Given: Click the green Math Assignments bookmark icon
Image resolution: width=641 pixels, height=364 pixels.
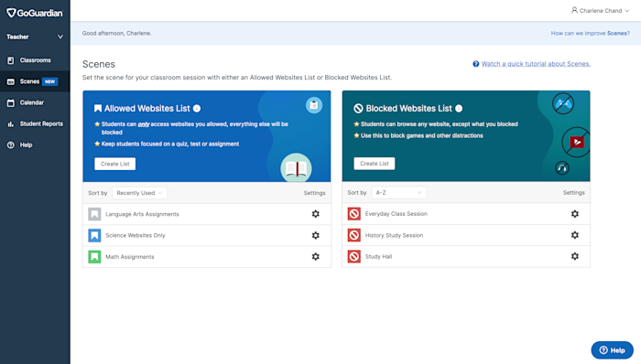Looking at the screenshot, I should (94, 257).
